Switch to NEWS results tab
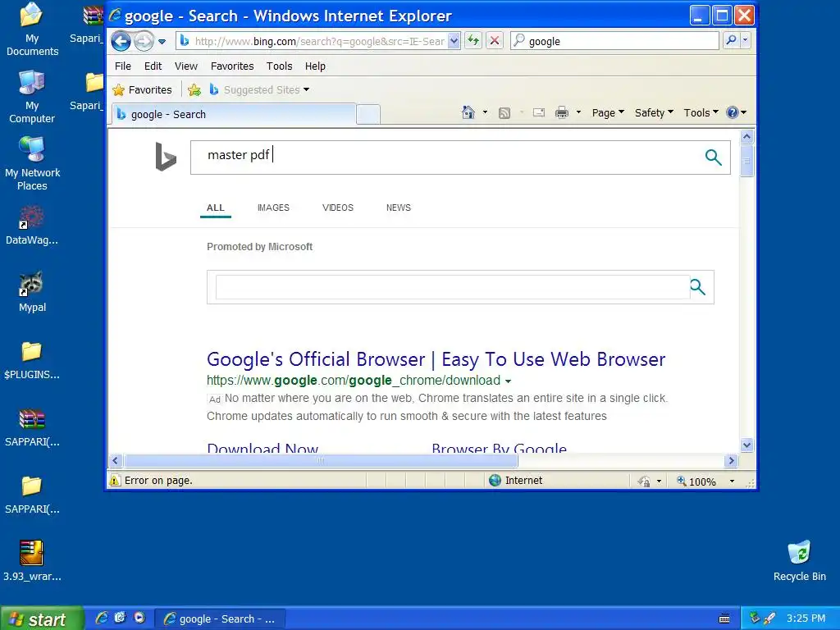Viewport: 840px width, 630px height. point(399,208)
